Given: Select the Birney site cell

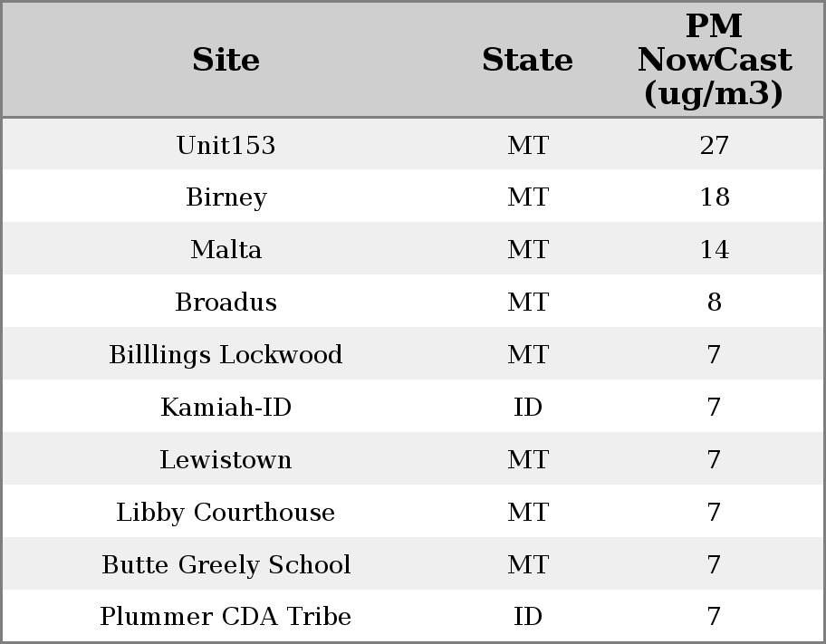Looking at the screenshot, I should click(x=226, y=197).
